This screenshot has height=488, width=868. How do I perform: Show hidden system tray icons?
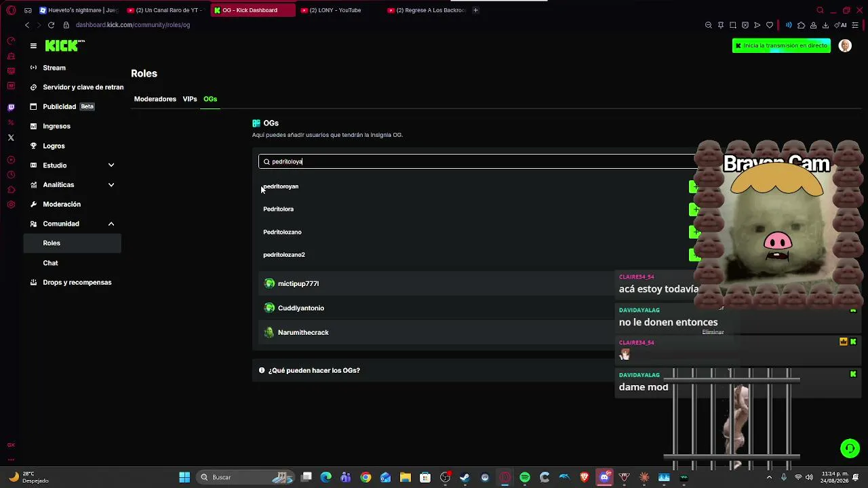[x=769, y=477]
